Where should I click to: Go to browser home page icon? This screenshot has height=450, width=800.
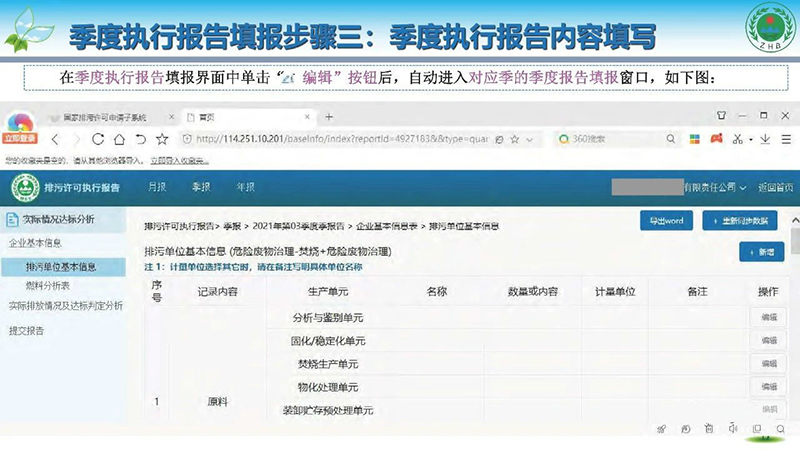point(119,138)
